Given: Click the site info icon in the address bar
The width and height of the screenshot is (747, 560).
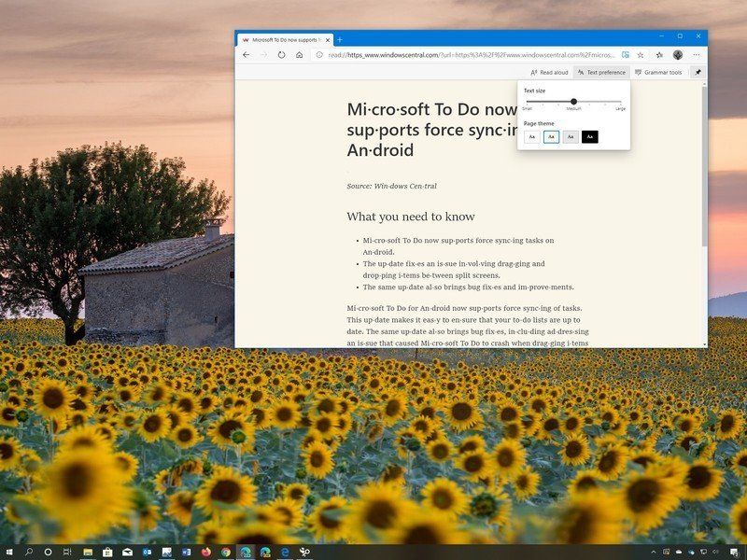Looking at the screenshot, I should pos(319,55).
